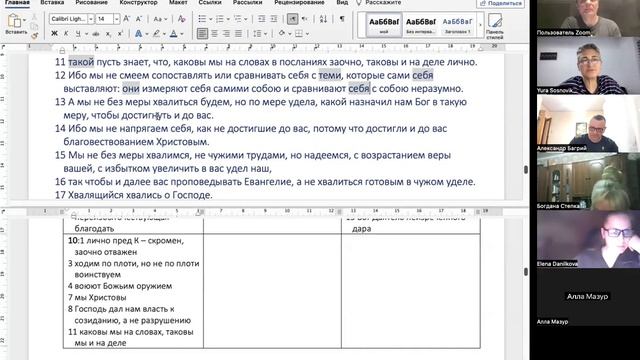Click the text highlight marker icon
The width and height of the screenshot is (640, 360).
tap(156, 34)
